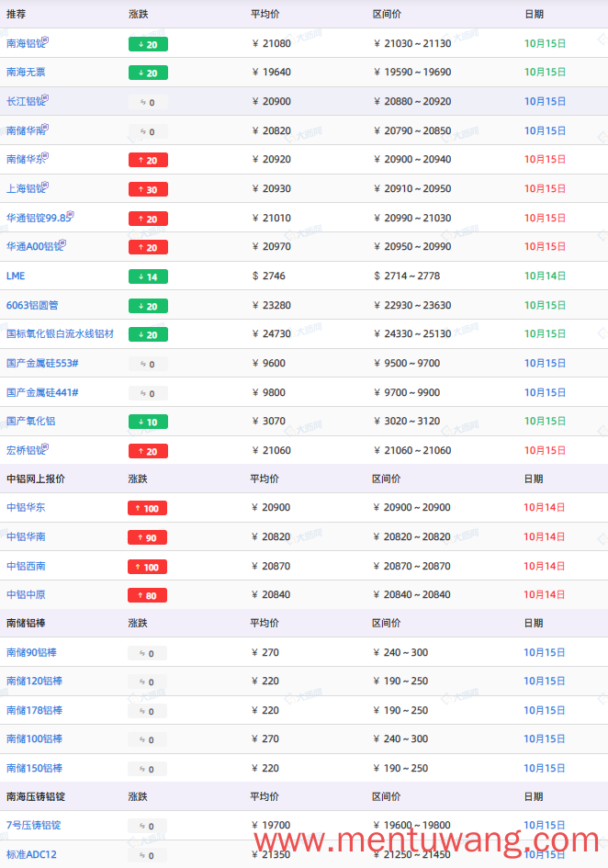Viewport: 608px width, 868px height.
Task: Open the 南储华东 link
Action: tap(25, 160)
